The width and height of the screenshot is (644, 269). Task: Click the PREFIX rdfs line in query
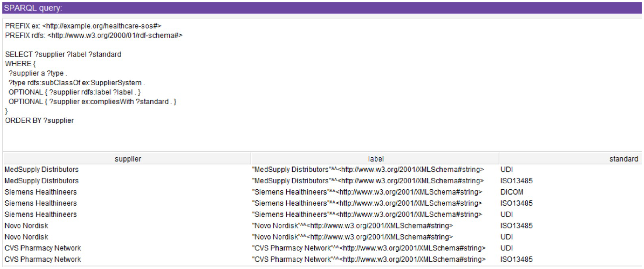[93, 35]
